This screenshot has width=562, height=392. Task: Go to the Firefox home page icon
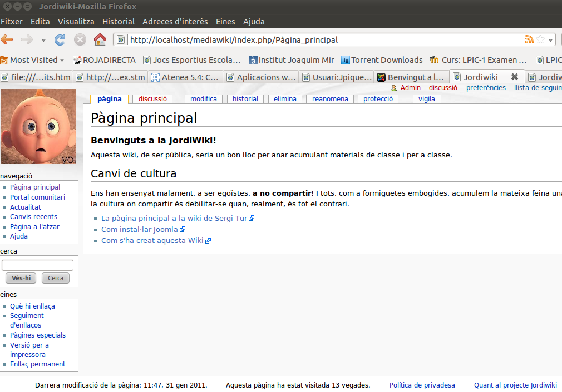(x=100, y=39)
